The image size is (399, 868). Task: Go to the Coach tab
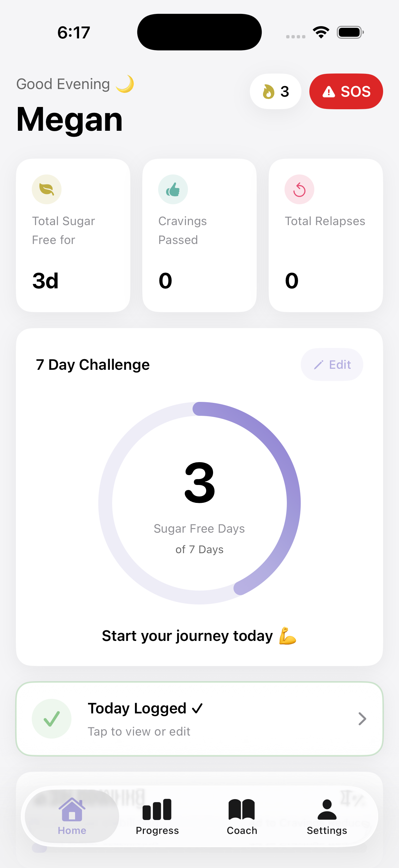pyautogui.click(x=242, y=816)
